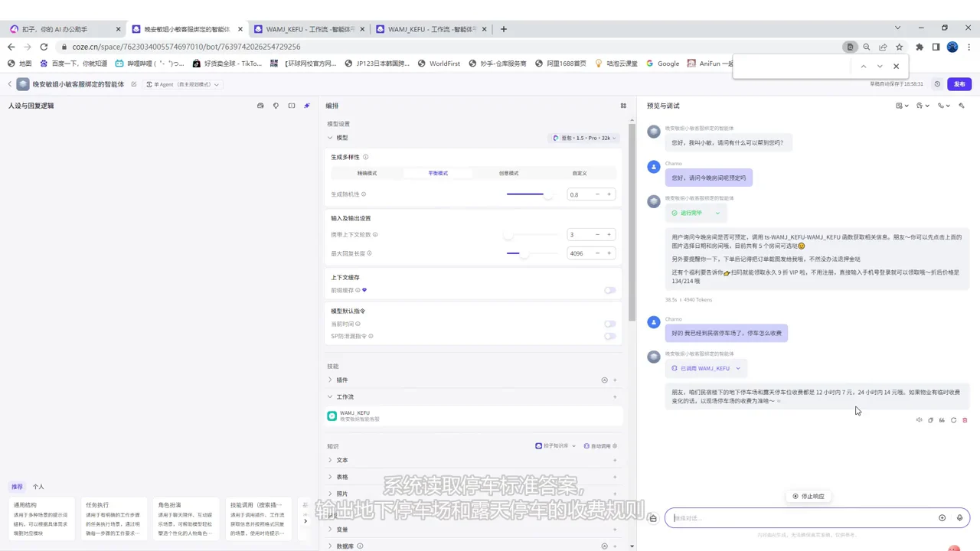Reload the page in browser toolbar

44,47
